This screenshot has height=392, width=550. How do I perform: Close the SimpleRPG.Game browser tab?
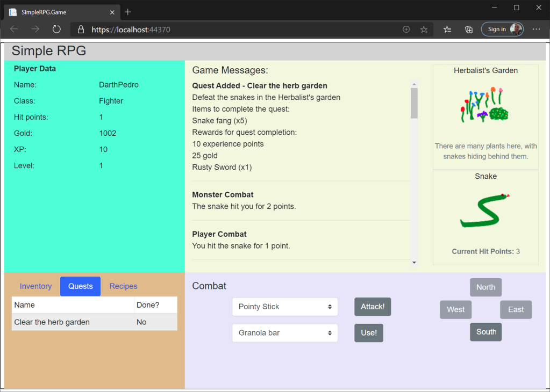point(112,12)
